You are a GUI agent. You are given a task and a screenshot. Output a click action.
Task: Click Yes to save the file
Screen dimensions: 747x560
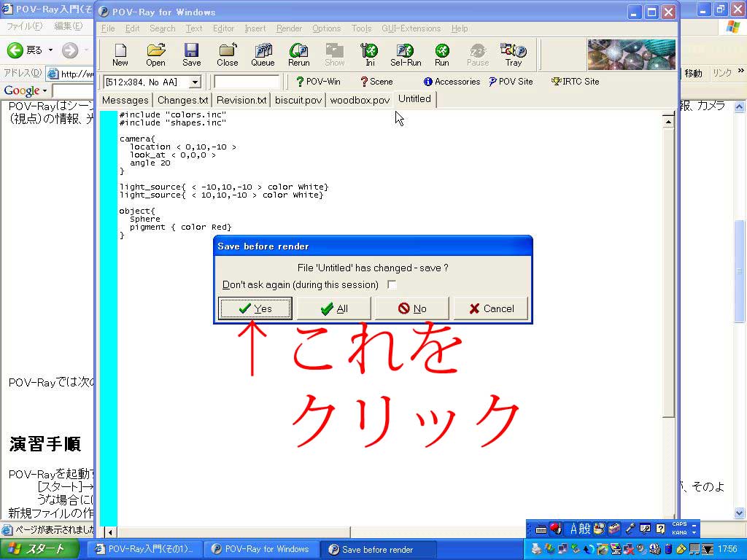[x=255, y=308]
